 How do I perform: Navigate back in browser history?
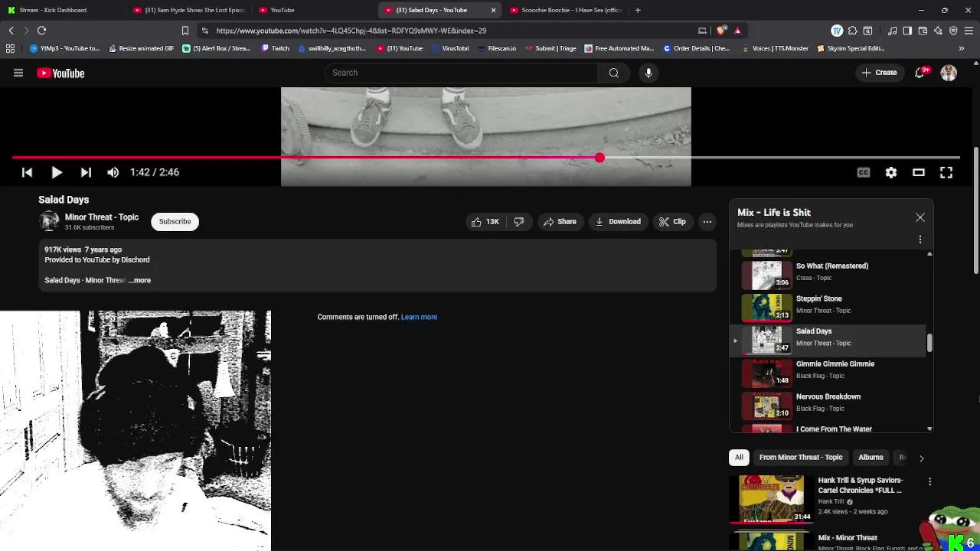pos(11,31)
